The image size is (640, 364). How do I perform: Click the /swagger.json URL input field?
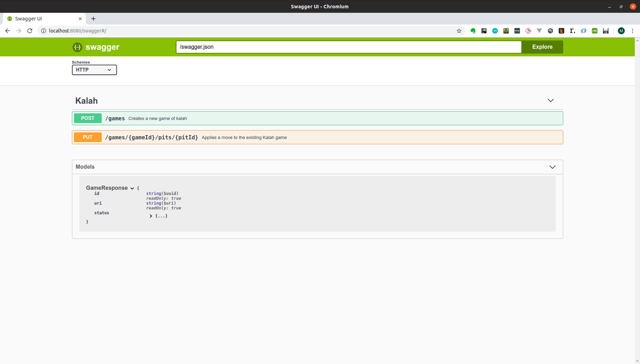pos(349,47)
